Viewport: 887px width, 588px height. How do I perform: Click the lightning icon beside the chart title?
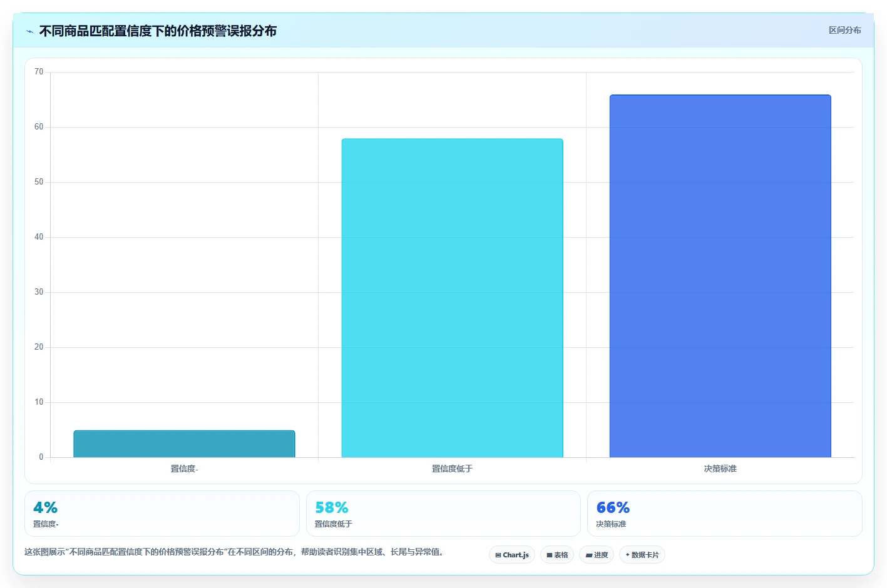pyautogui.click(x=29, y=31)
